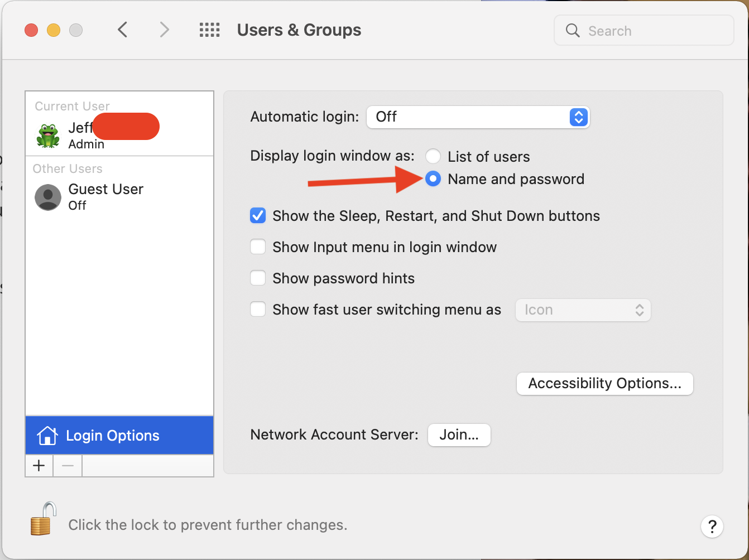Image resolution: width=749 pixels, height=560 pixels.
Task: Add a user with the plus button
Action: [x=39, y=466]
